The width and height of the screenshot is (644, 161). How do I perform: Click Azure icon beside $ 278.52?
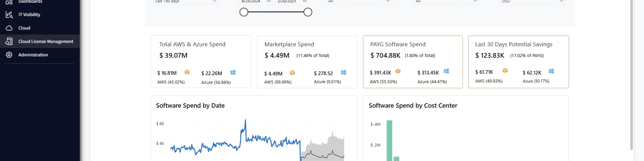[x=344, y=72]
